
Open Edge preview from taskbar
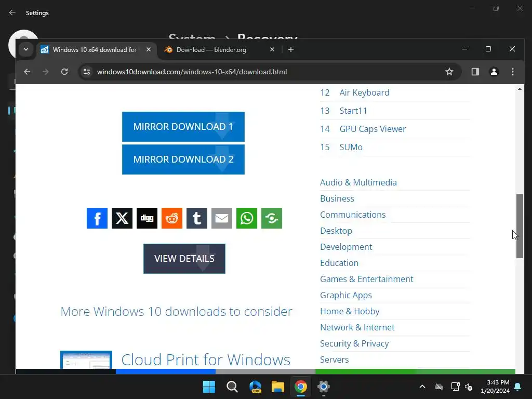(255, 387)
